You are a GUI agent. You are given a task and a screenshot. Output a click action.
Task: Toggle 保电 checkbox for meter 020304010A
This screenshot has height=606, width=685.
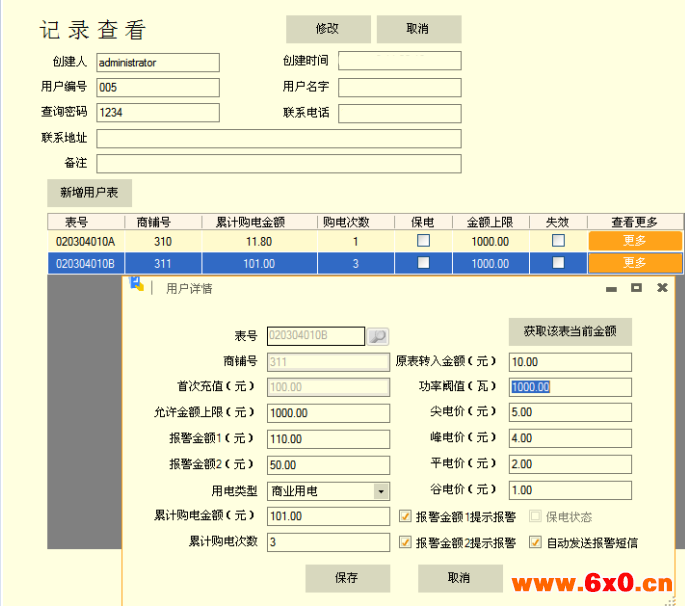[x=423, y=241]
